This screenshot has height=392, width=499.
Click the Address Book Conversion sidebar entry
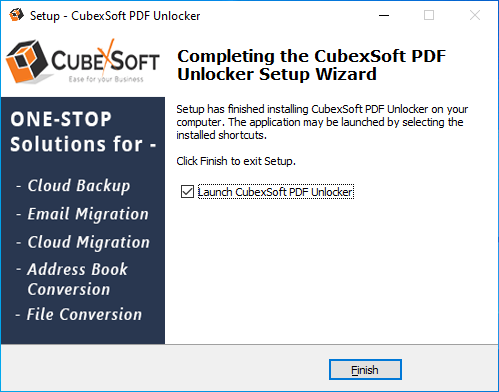(x=77, y=279)
